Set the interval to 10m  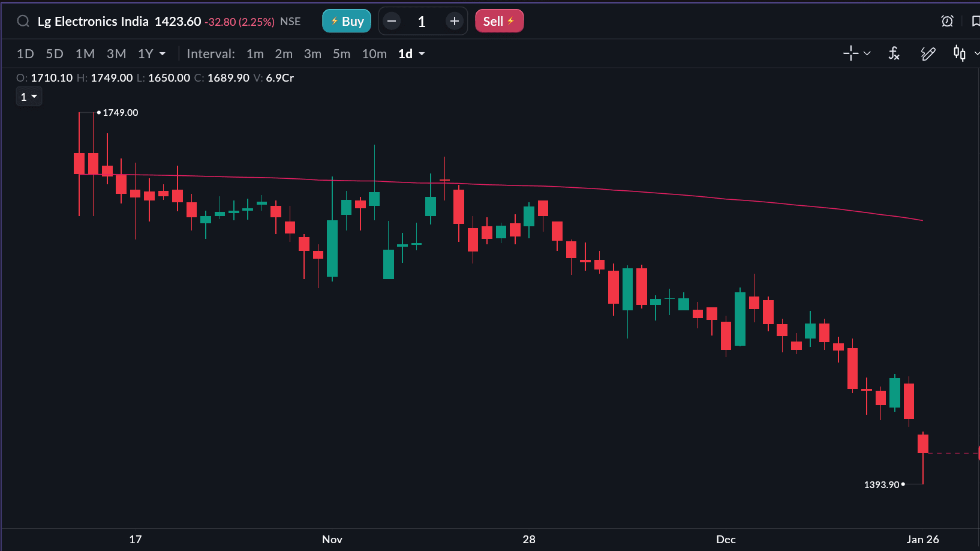click(x=374, y=54)
